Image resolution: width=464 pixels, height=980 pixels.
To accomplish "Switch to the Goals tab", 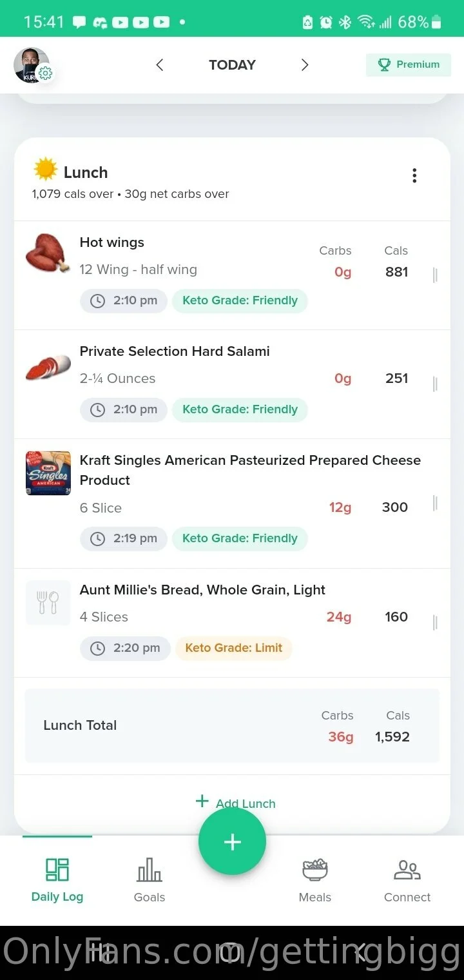I will [150, 880].
